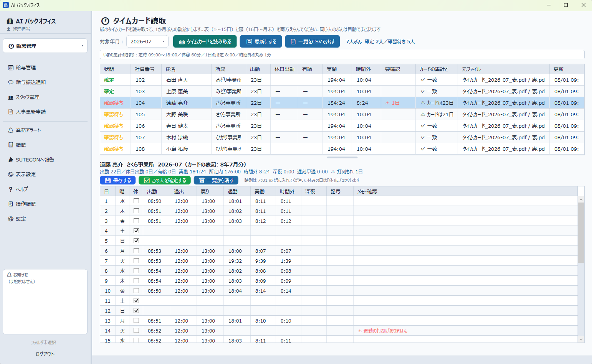Click the この人を確定する button
Screen dimensions: 592x364
(165, 180)
